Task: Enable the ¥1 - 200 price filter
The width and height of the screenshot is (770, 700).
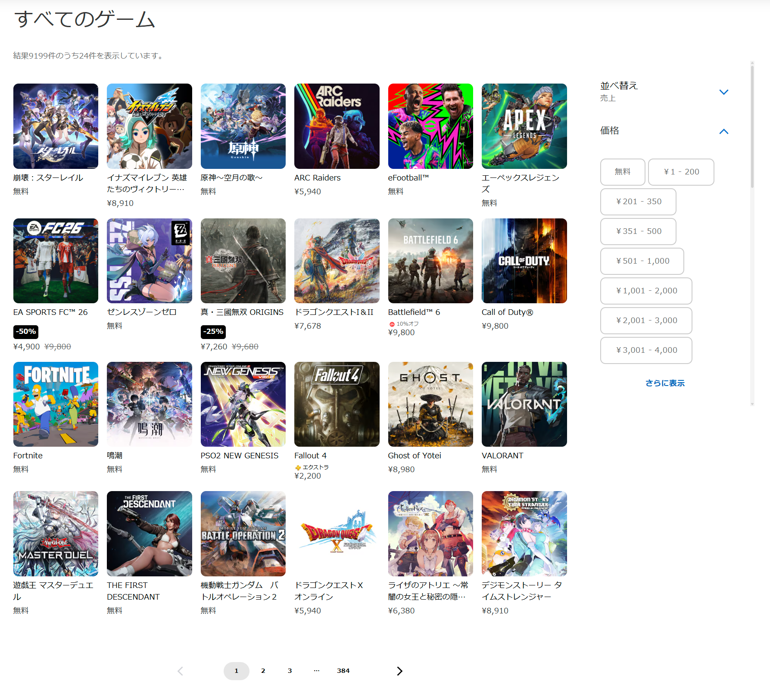Action: 681,172
